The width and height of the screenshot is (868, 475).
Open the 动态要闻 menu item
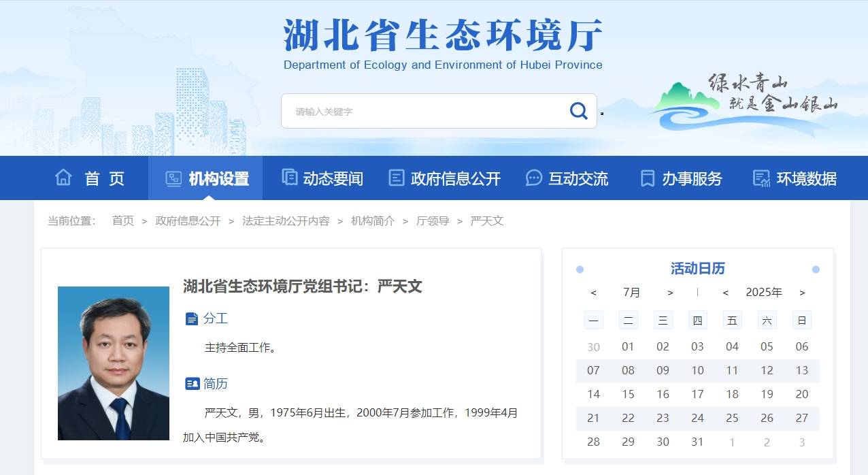click(333, 179)
